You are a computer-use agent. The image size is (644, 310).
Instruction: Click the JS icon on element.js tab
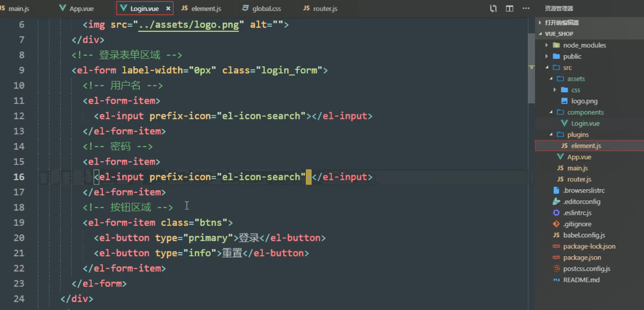coord(184,8)
